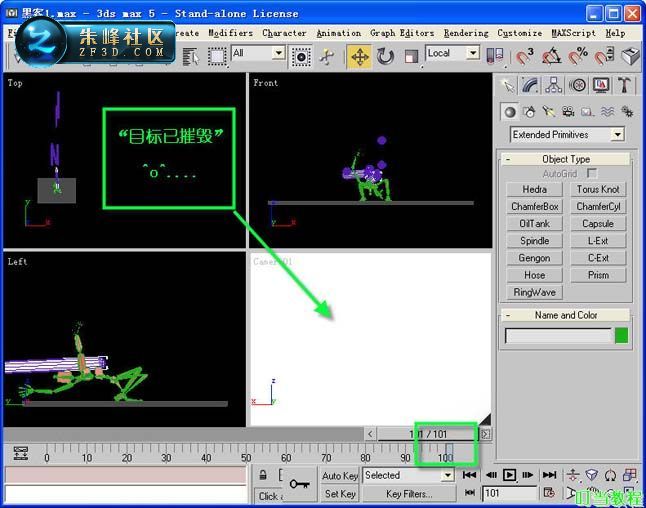This screenshot has width=646, height=508.
Task: Open the Motion panel tab
Action: (x=577, y=86)
